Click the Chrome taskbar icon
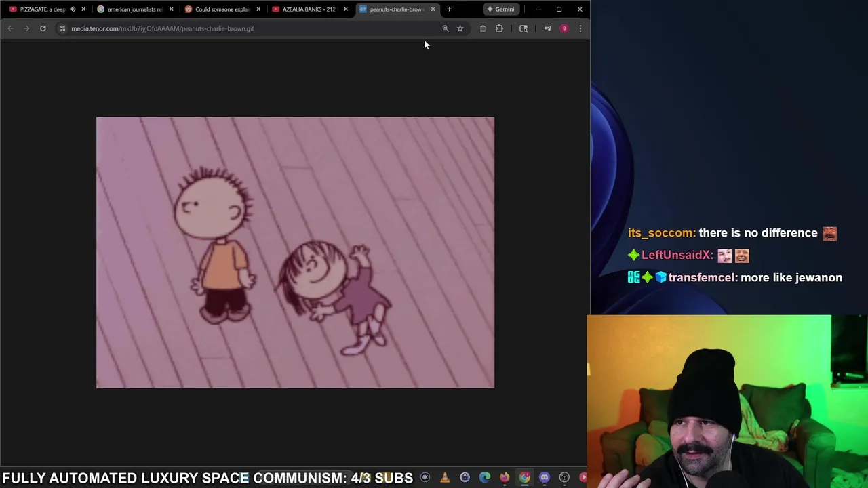This screenshot has width=868, height=488. point(525,478)
